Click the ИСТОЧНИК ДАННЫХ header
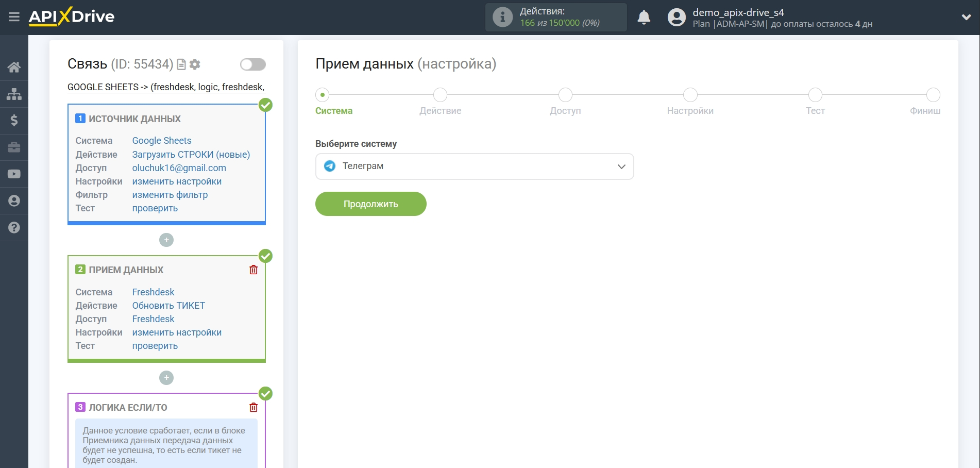The height and width of the screenshot is (468, 980). click(134, 119)
